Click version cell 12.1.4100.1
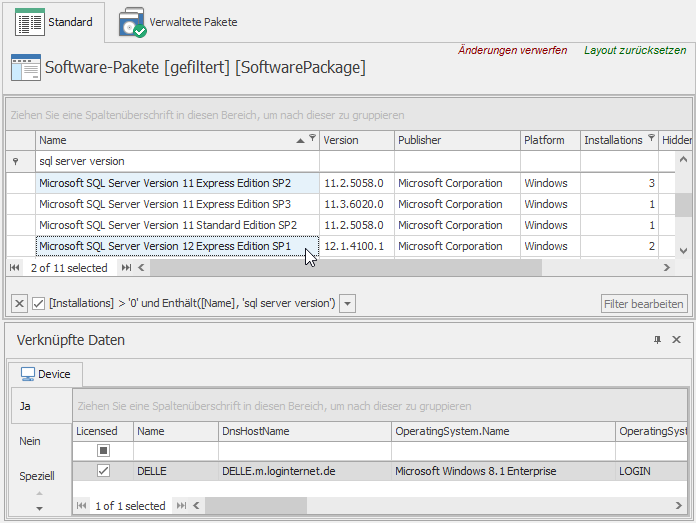Viewport: 696px width, 523px height. [356, 246]
